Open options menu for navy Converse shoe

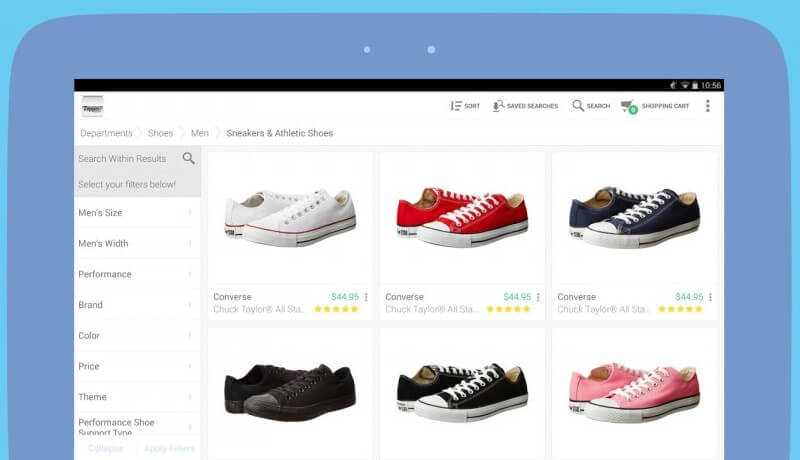[x=710, y=297]
